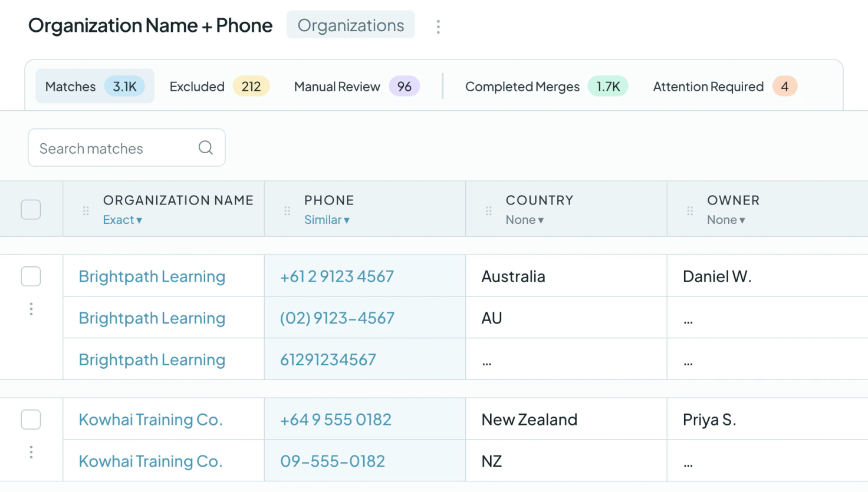View the Attention Required tab
Viewport: 868px width, 492px height.
click(x=725, y=86)
